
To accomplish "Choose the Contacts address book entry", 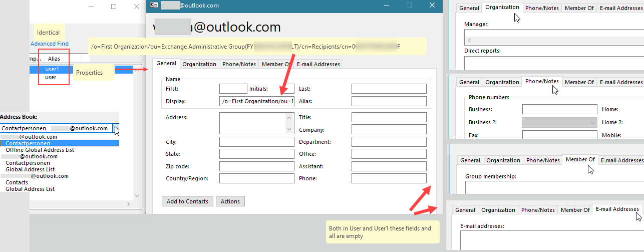I will click(17, 182).
